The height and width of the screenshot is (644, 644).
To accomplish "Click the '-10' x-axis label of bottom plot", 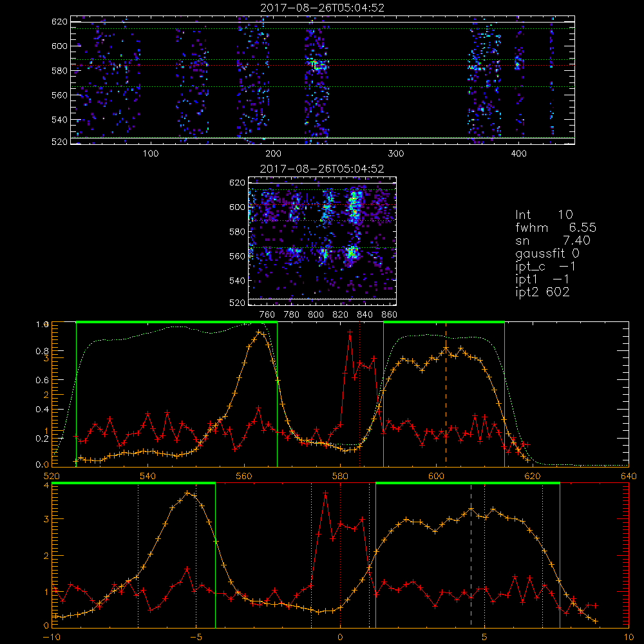I will [52, 638].
